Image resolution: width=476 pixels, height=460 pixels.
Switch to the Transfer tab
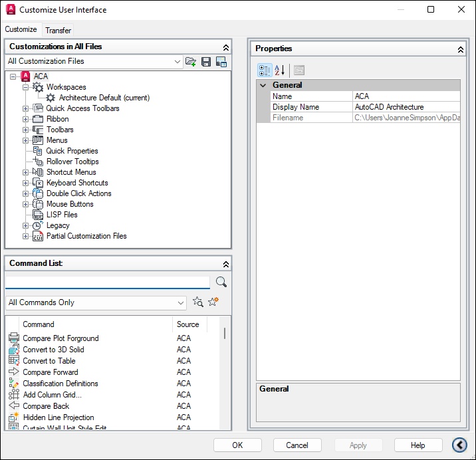pos(58,31)
